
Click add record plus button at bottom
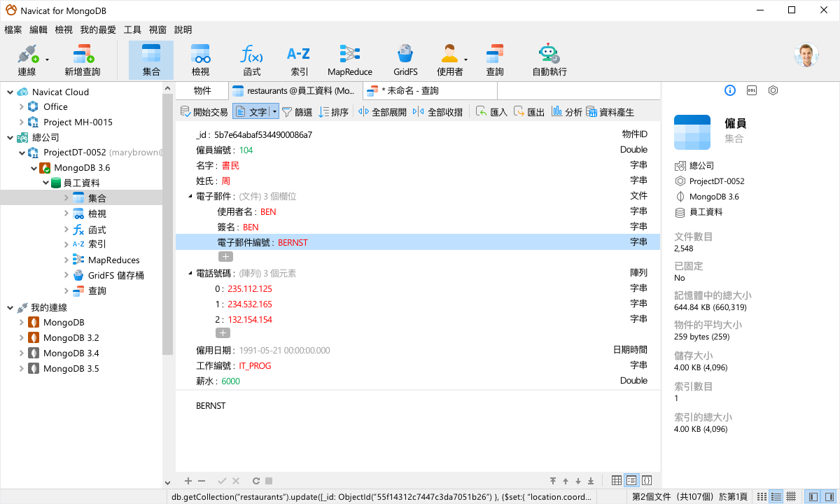(188, 481)
